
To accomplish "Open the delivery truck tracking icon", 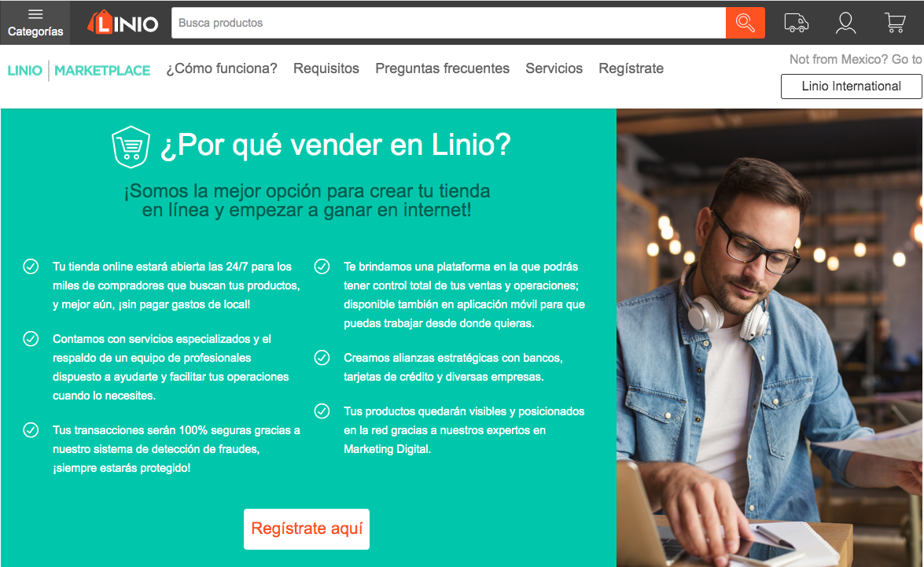I will (796, 23).
